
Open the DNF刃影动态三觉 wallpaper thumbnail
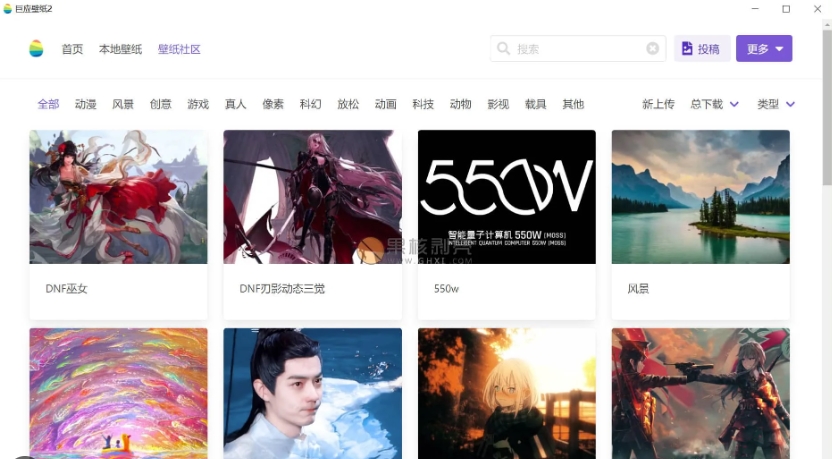(313, 197)
